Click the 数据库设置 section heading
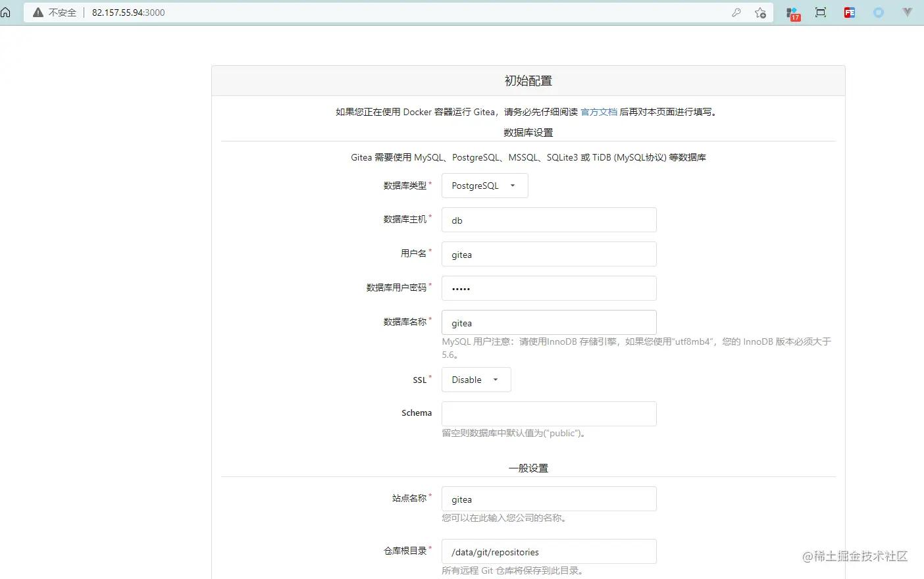The width and height of the screenshot is (924, 579). 528,132
